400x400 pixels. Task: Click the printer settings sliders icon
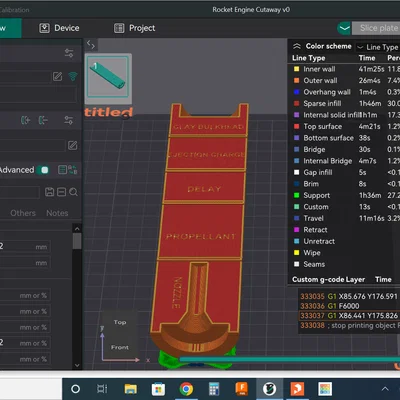coord(69,53)
